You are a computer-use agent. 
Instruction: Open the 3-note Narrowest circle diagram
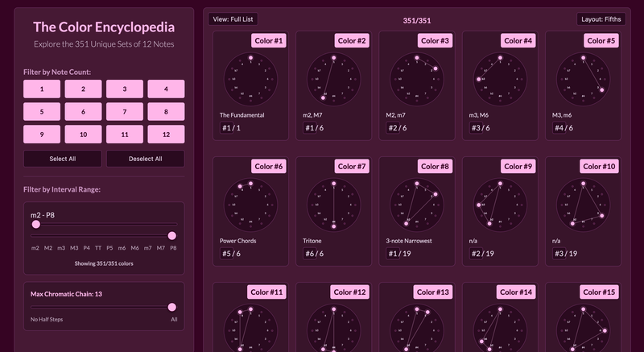click(x=417, y=205)
